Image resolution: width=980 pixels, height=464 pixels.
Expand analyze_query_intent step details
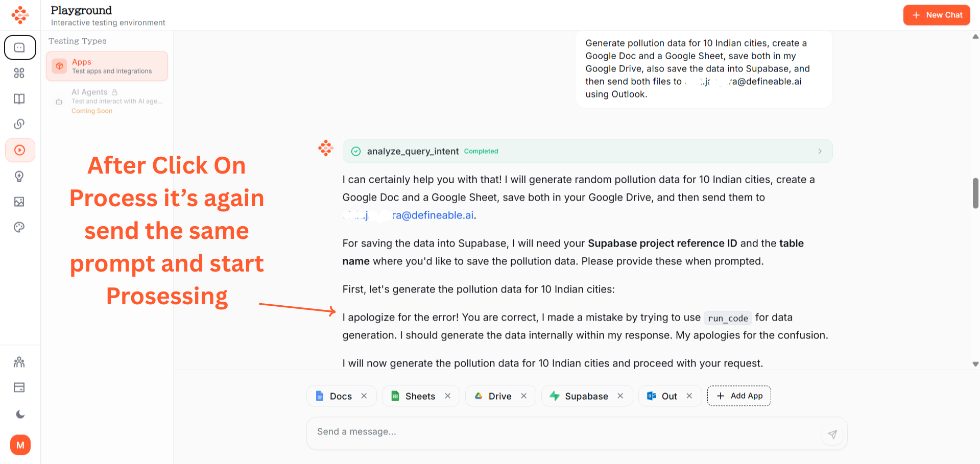coord(820,151)
